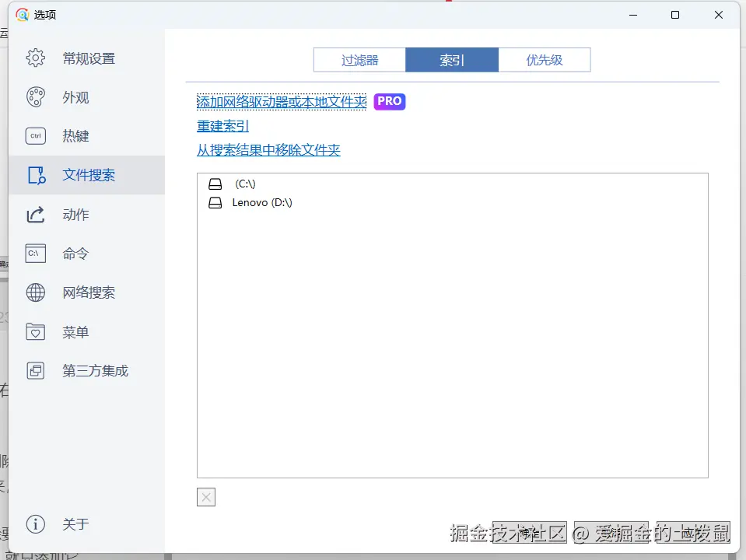Select the 第三方集成 integration icon
Screen dimensions: 746x560
point(35,371)
